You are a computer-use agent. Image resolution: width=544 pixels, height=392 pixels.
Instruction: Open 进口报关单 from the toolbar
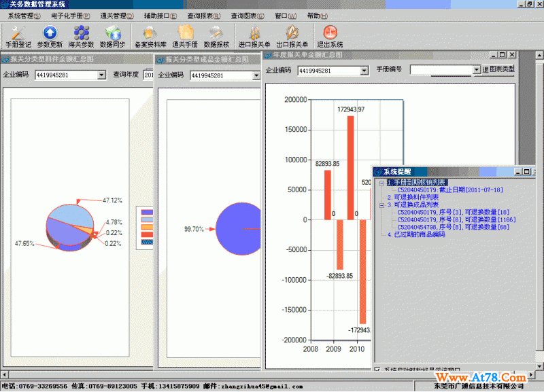point(254,35)
